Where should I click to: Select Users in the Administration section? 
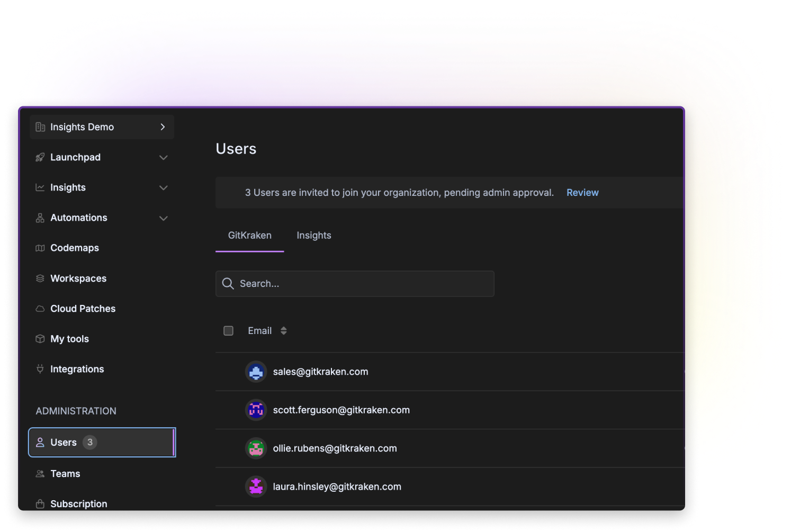[x=102, y=442]
